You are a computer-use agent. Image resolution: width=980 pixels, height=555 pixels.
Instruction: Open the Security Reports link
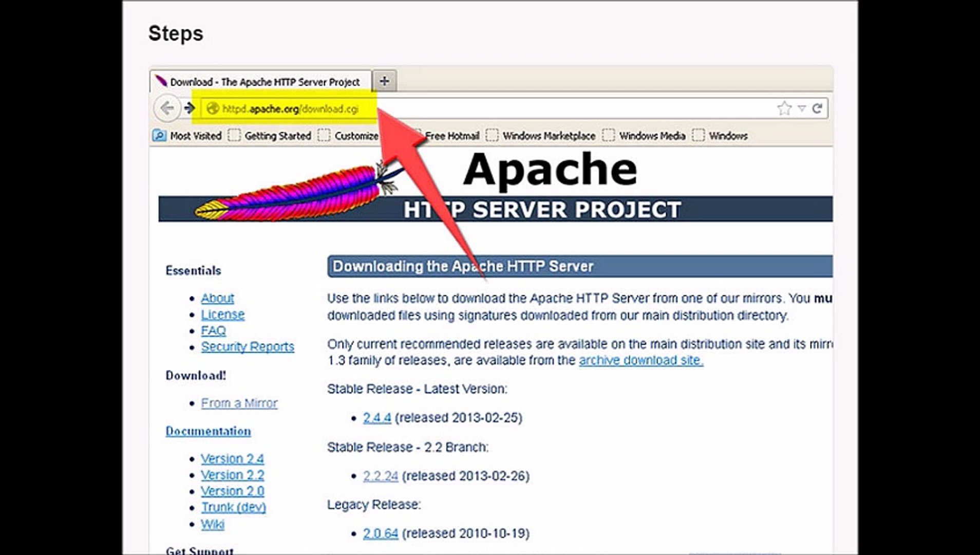(248, 347)
